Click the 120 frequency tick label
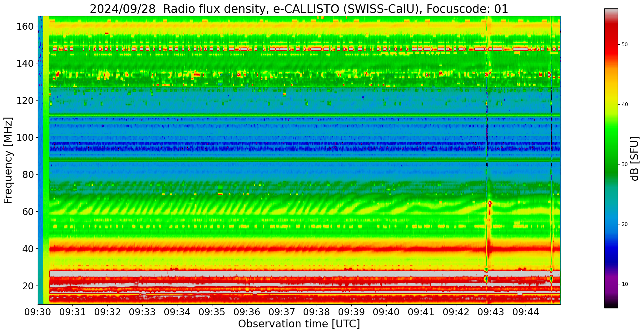Screen dimensions: 644x333 click(x=25, y=100)
